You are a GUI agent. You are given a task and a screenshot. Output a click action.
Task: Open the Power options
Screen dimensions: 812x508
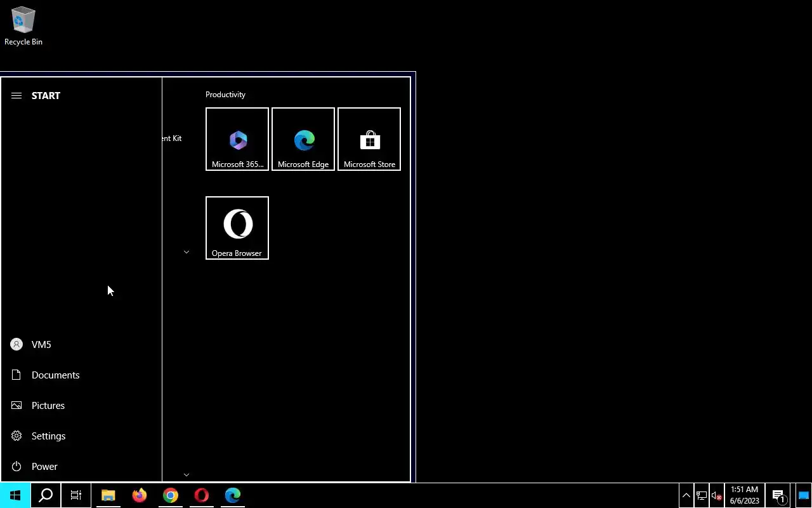(81, 466)
